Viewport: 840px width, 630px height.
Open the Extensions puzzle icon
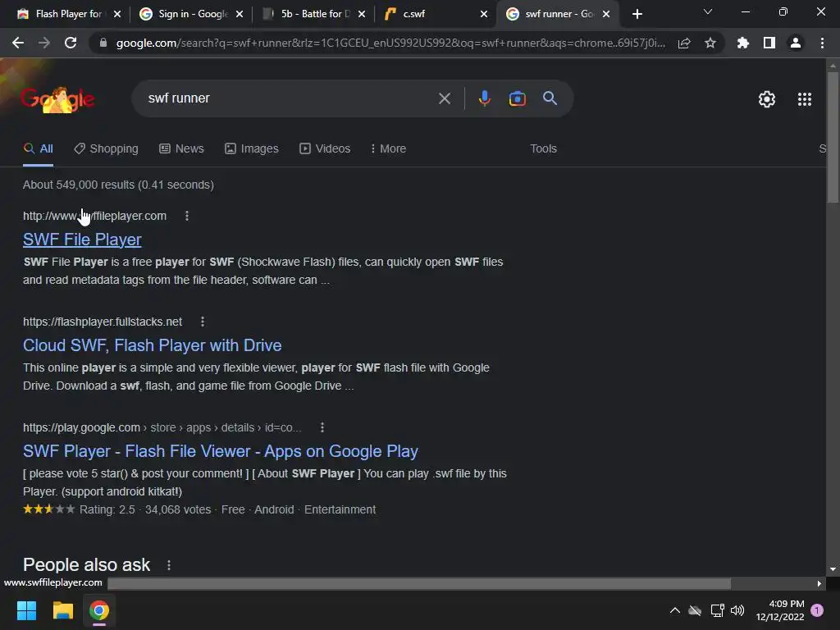[x=743, y=43]
